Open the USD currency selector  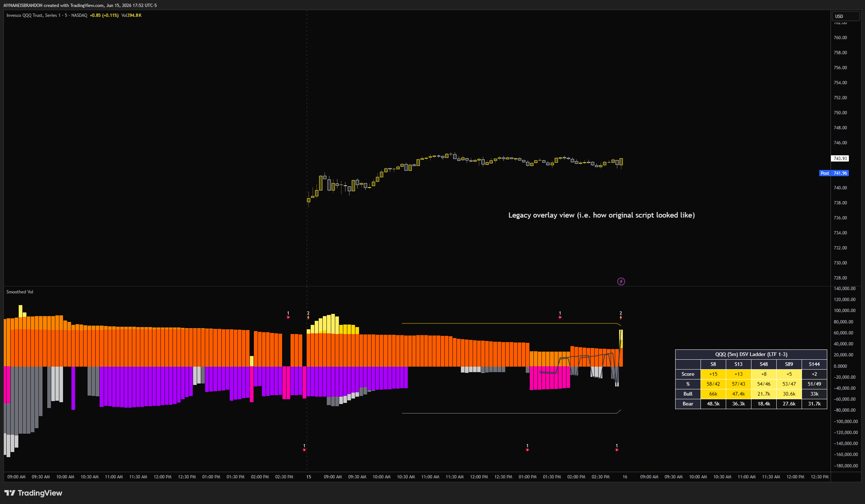845,16
